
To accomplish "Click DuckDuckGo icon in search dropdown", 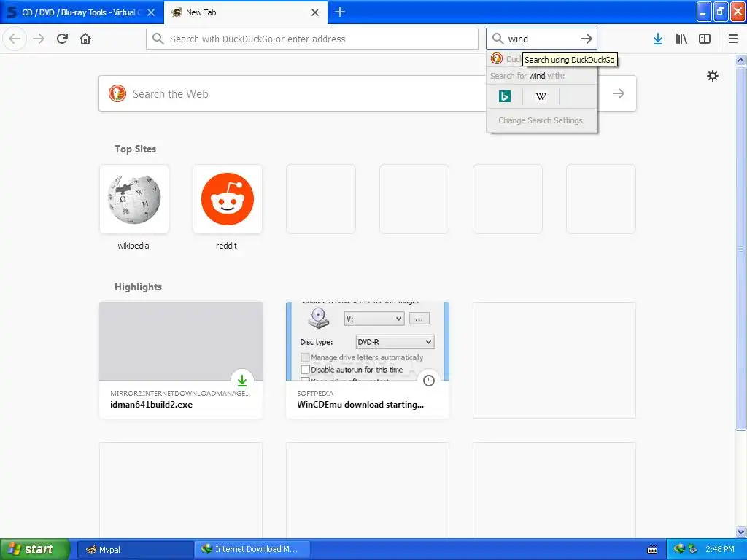I will (x=496, y=58).
